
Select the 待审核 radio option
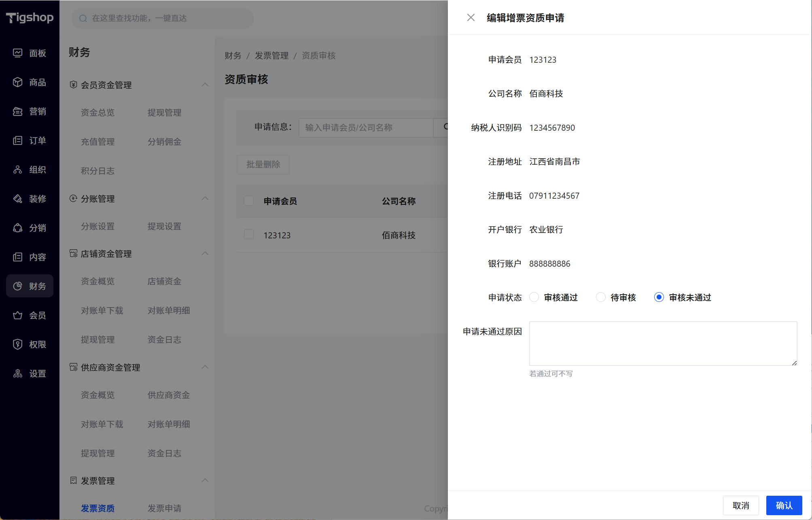601,297
